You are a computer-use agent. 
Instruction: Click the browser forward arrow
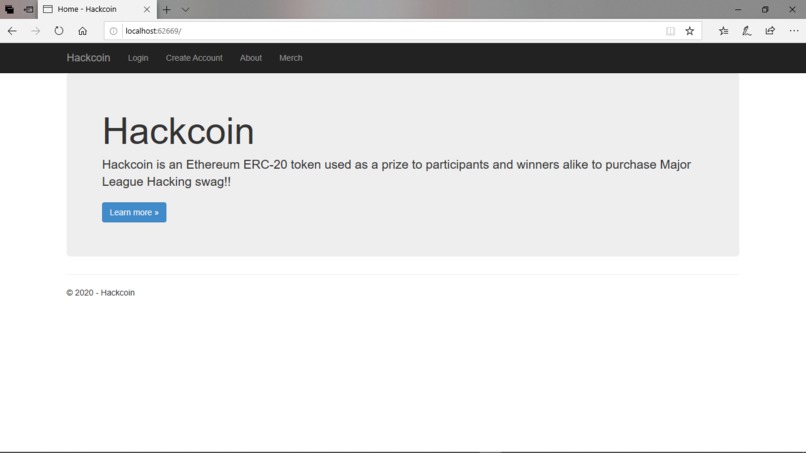(x=35, y=31)
